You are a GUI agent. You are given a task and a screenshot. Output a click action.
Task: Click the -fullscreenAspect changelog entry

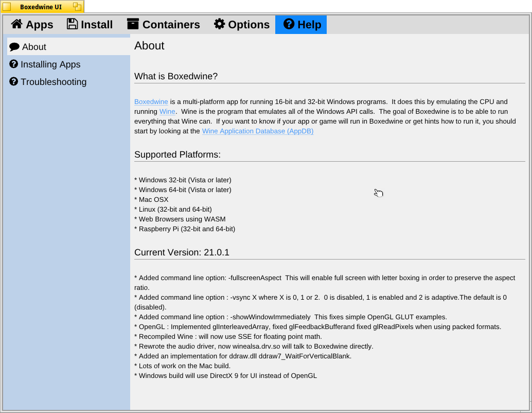point(325,283)
